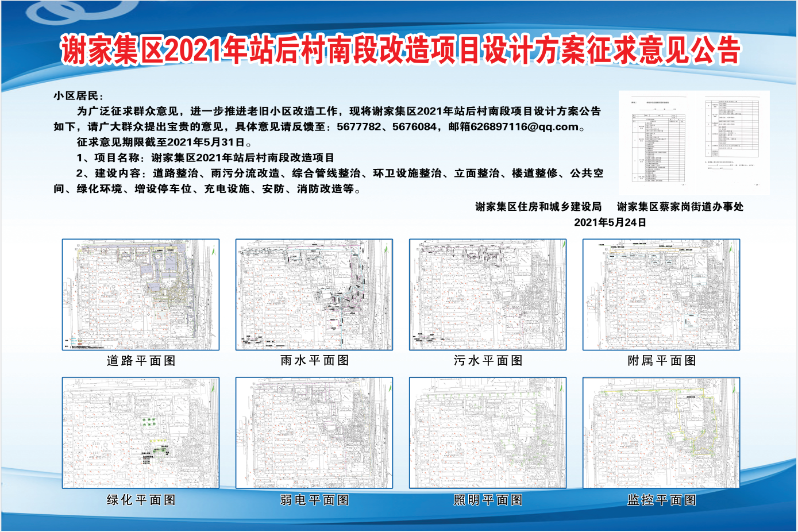Viewport: 798px width, 532px height.
Task: Click the 附属平面图 drawing thumbnail
Action: click(x=661, y=295)
